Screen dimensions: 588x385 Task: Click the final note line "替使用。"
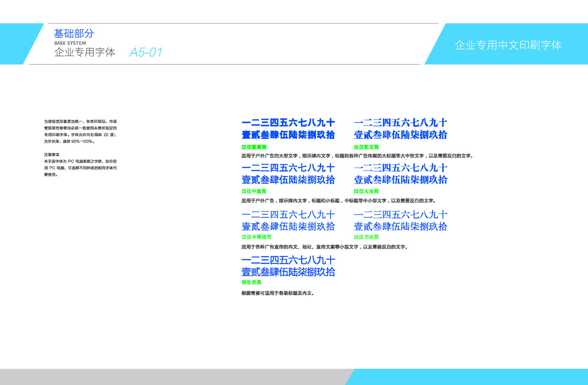pyautogui.click(x=50, y=175)
